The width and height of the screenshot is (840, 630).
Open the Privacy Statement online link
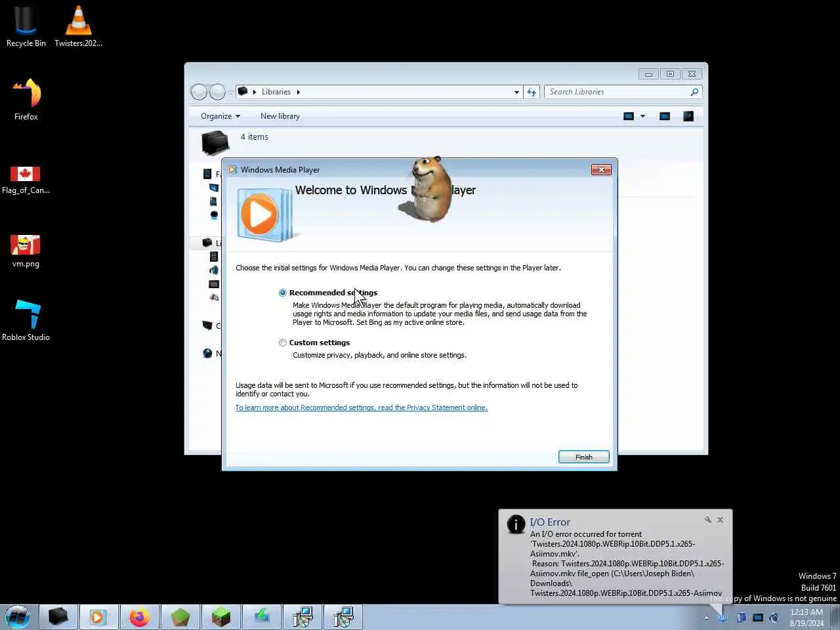tap(362, 408)
